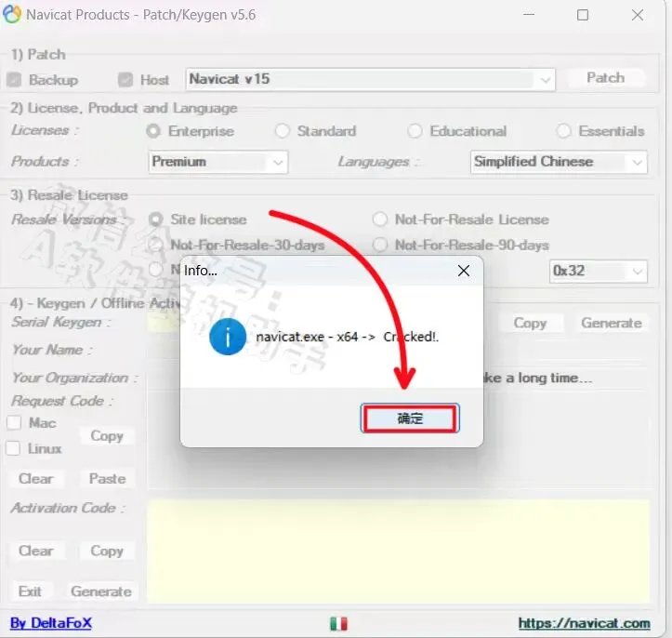Click Copy next to Serial Keygen
This screenshot has height=638, width=672.
[x=530, y=324]
